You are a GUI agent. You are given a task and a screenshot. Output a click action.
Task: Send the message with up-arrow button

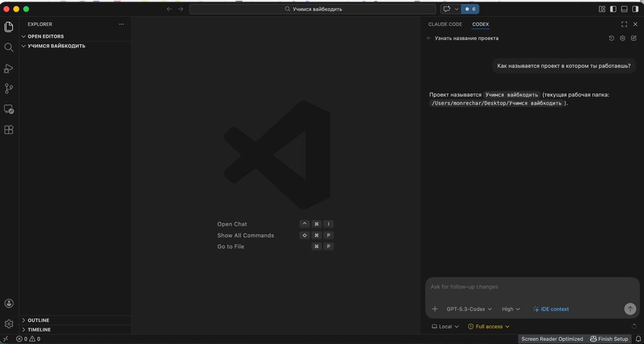[x=630, y=309]
